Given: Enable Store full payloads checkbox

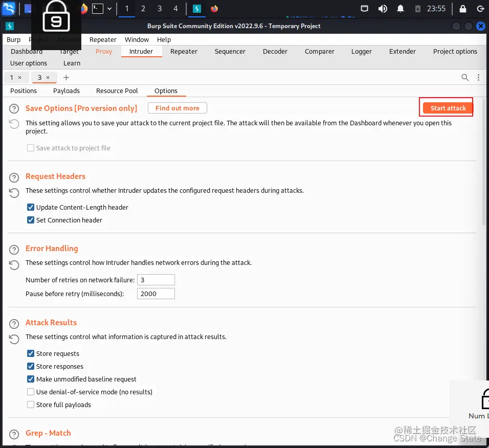Looking at the screenshot, I should pyautogui.click(x=31, y=405).
